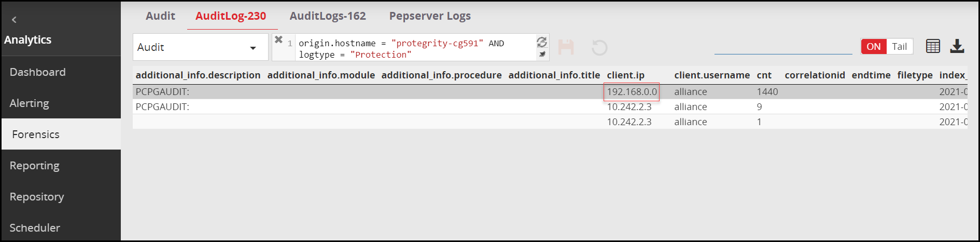
Task: Open the Pepserver Logs tab
Action: 430,16
